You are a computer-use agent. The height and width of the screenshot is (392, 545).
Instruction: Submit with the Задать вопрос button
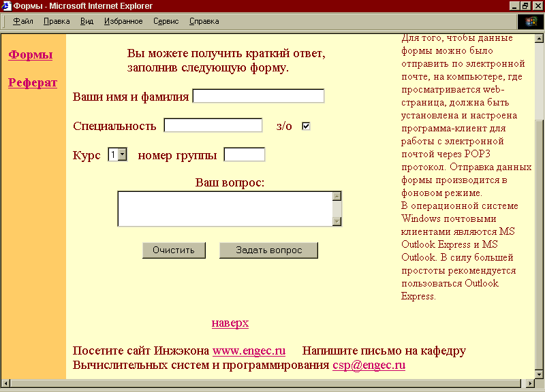tap(268, 250)
